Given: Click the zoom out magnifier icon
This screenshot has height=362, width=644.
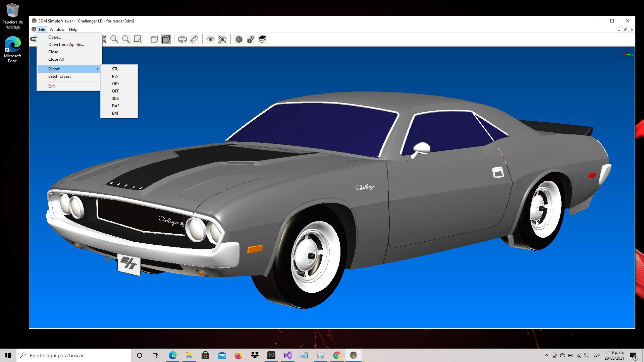Looking at the screenshot, I should pos(126,39).
